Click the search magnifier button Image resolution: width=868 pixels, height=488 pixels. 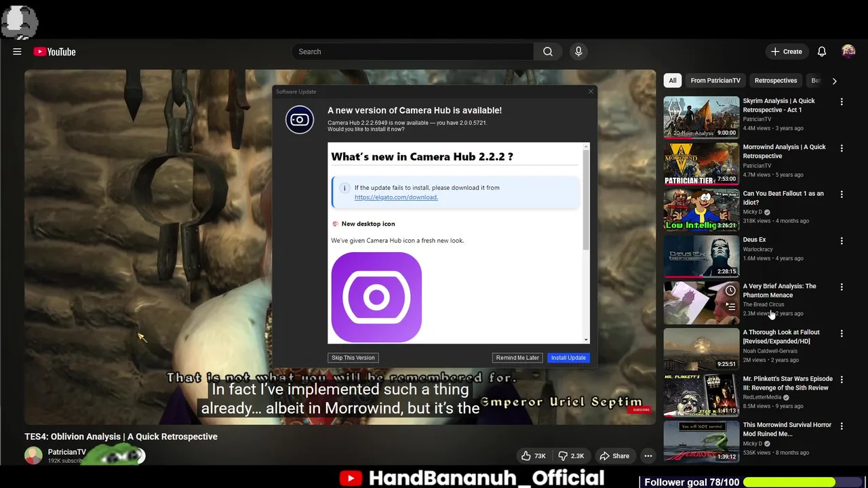548,52
